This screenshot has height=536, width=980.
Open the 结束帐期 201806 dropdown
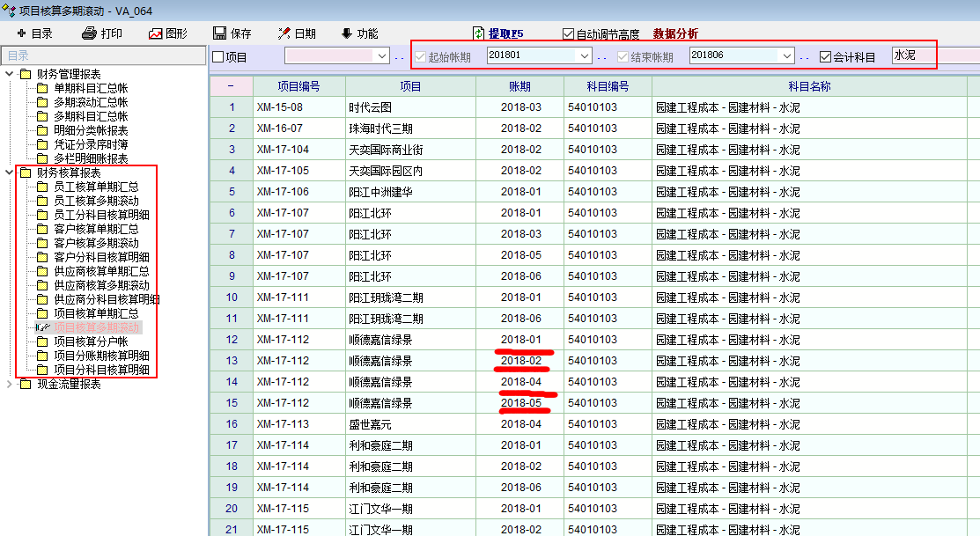point(786,55)
